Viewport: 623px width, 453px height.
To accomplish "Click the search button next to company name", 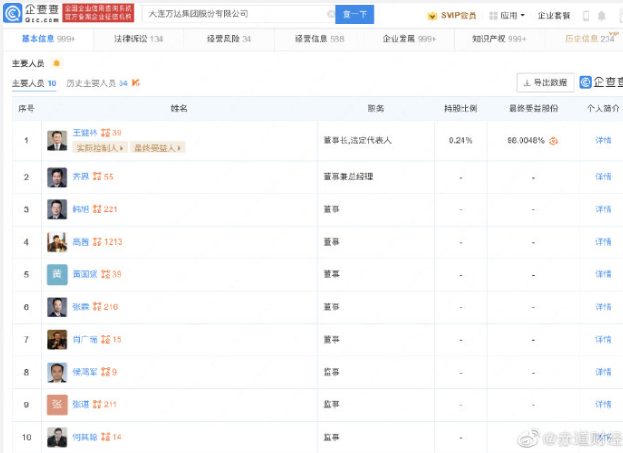I will coord(354,14).
